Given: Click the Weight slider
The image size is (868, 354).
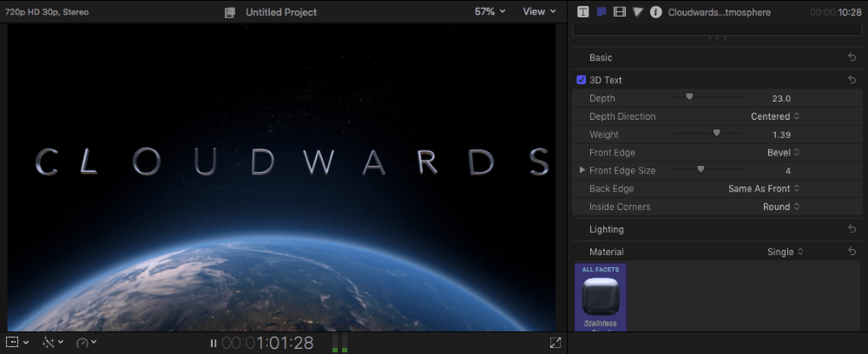Looking at the screenshot, I should pos(707,134).
